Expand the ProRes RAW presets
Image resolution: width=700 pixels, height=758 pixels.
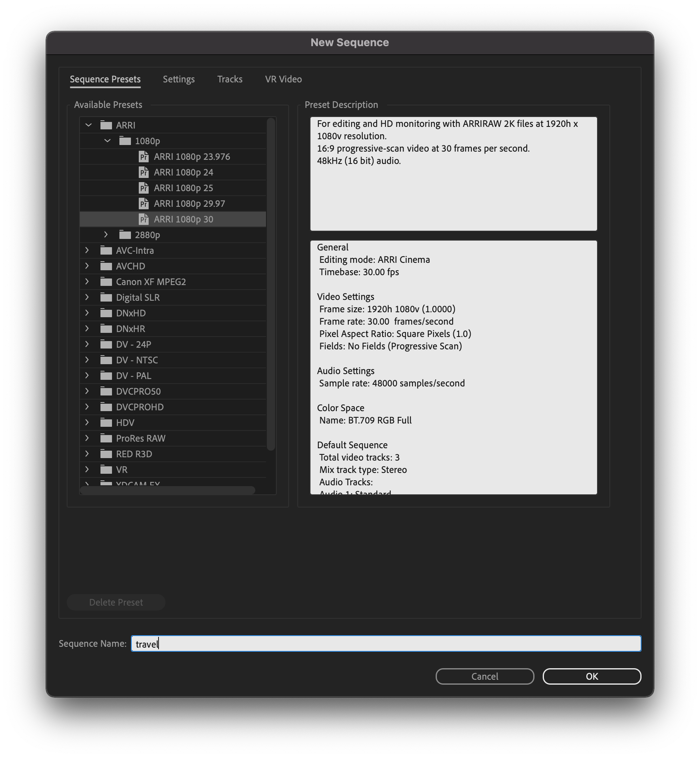pyautogui.click(x=87, y=438)
